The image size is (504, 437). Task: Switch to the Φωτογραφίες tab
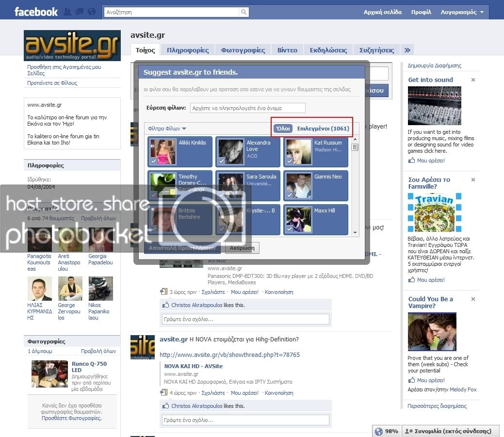tap(243, 50)
